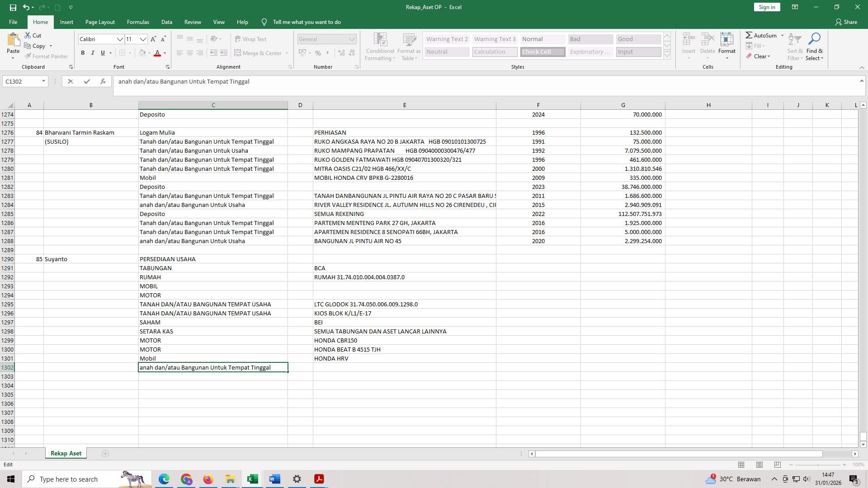This screenshot has width=868, height=488.
Task: Open the Font Size dropdown
Action: [143, 39]
